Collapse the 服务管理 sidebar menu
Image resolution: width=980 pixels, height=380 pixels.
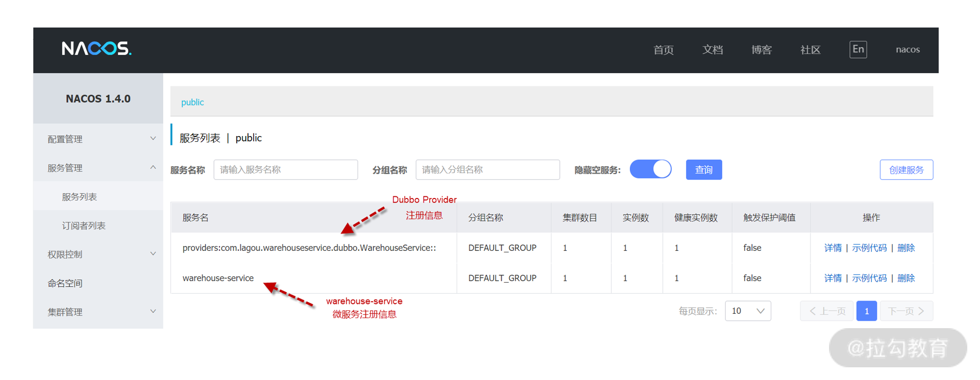pos(98,168)
